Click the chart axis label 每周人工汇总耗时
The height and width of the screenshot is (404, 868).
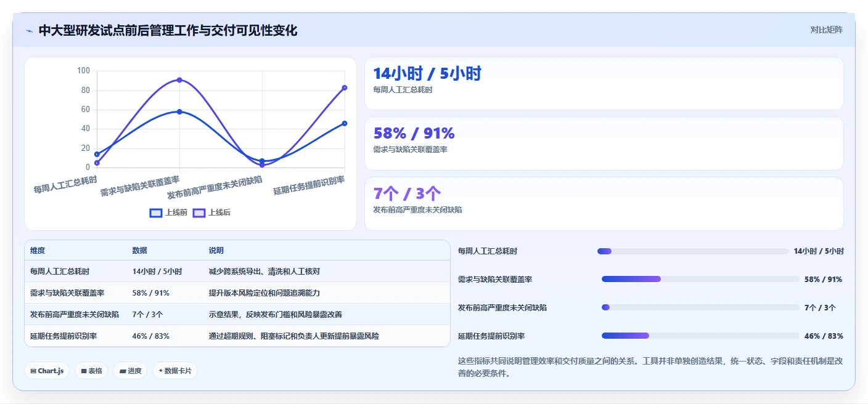[65, 185]
